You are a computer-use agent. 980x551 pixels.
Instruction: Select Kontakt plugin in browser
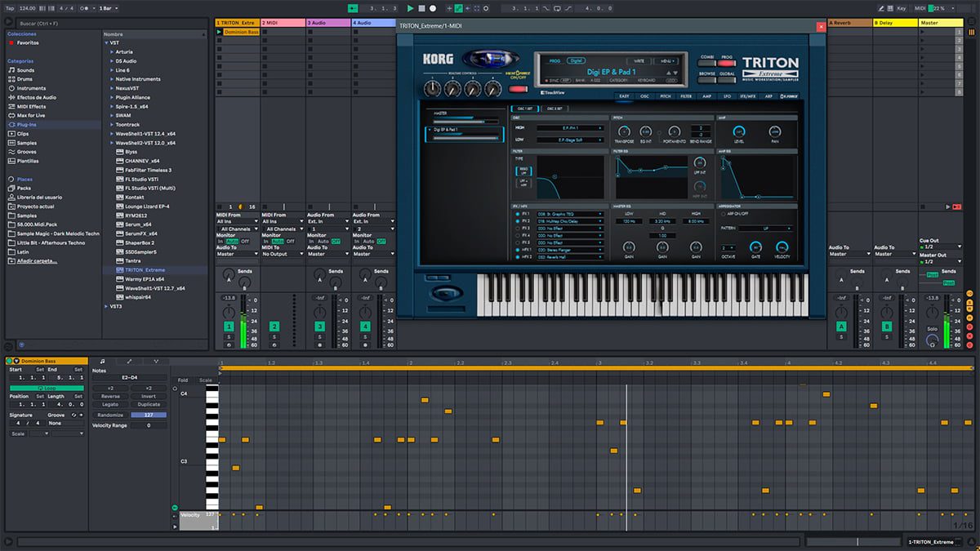coord(135,197)
